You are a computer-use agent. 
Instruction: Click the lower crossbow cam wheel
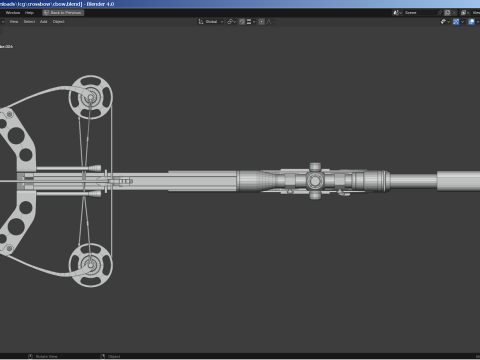click(91, 265)
